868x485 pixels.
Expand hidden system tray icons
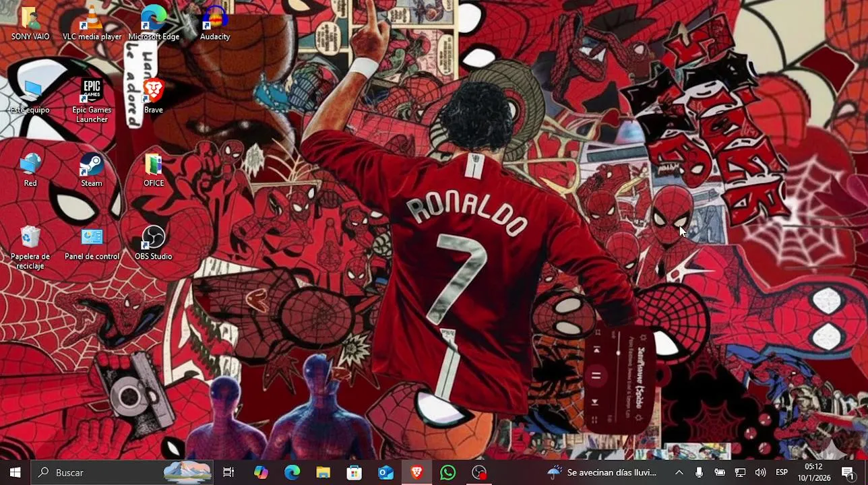tap(679, 472)
